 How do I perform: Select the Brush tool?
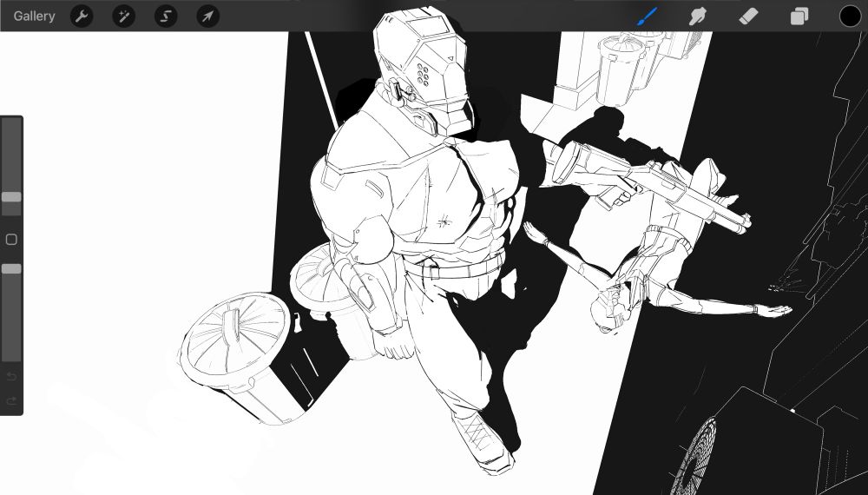(648, 16)
